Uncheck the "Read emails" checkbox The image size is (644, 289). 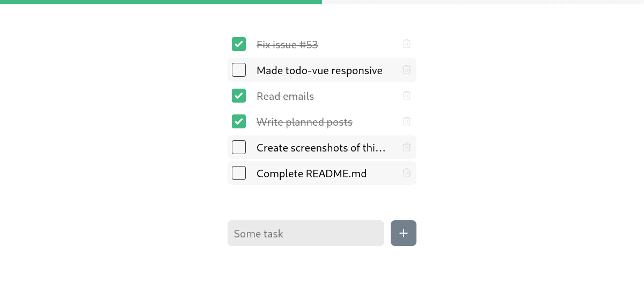[x=239, y=96]
